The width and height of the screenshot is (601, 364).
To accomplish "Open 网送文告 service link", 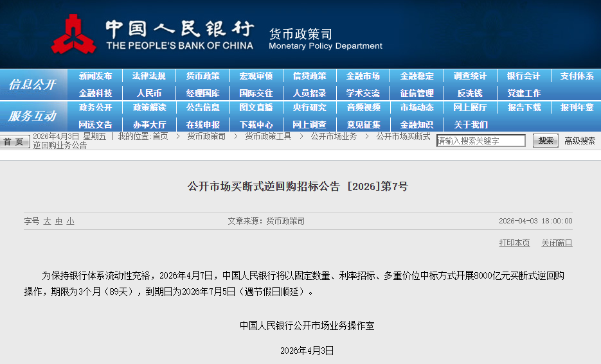I will point(95,125).
